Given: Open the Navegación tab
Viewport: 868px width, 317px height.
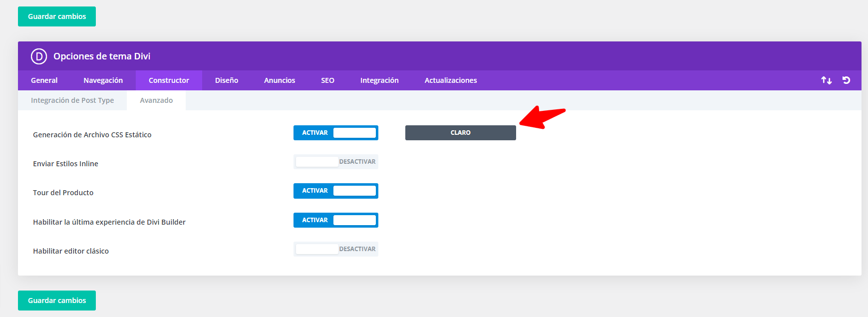Looking at the screenshot, I should [x=103, y=80].
